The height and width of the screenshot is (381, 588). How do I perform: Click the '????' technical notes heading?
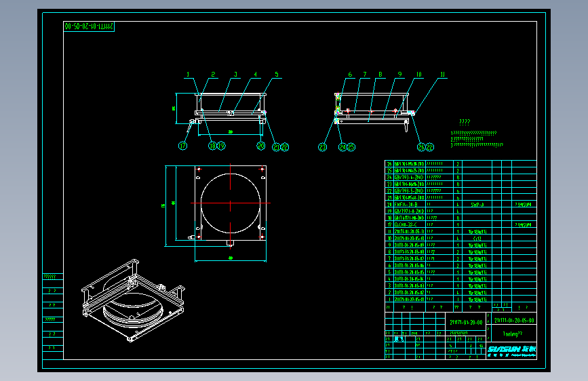click(x=465, y=122)
